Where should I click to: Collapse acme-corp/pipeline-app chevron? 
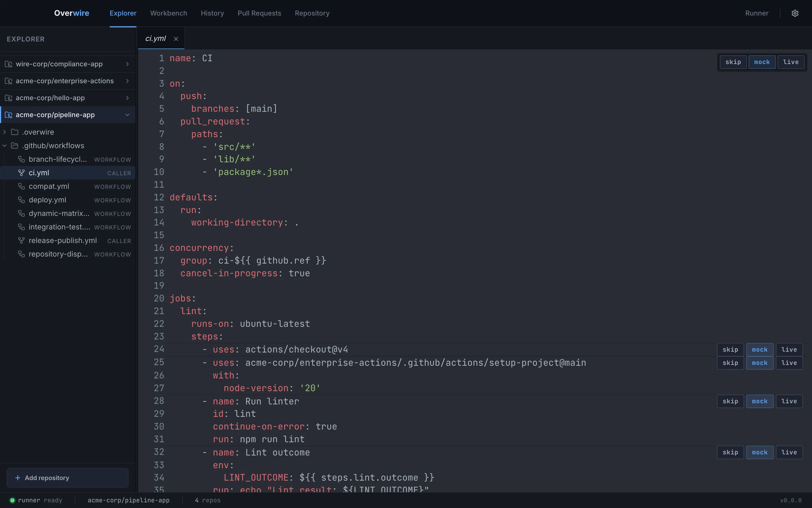click(x=127, y=115)
